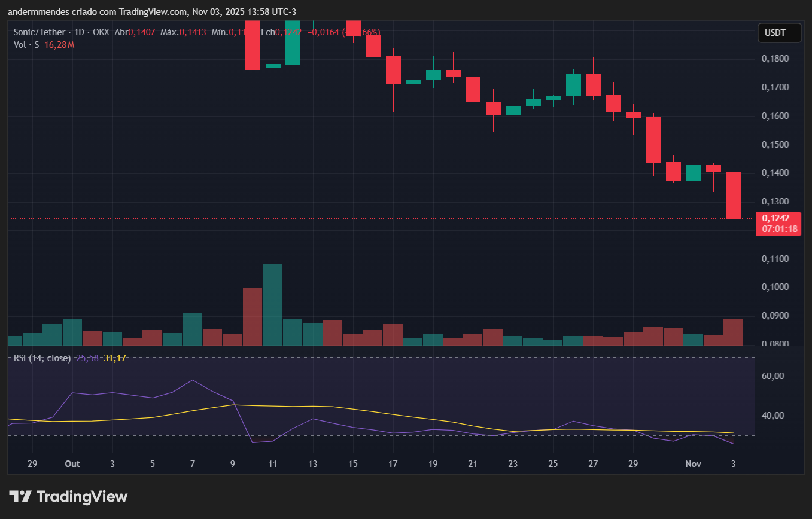Click the Out month label on the axis
Image resolution: width=812 pixels, height=519 pixels.
click(72, 463)
